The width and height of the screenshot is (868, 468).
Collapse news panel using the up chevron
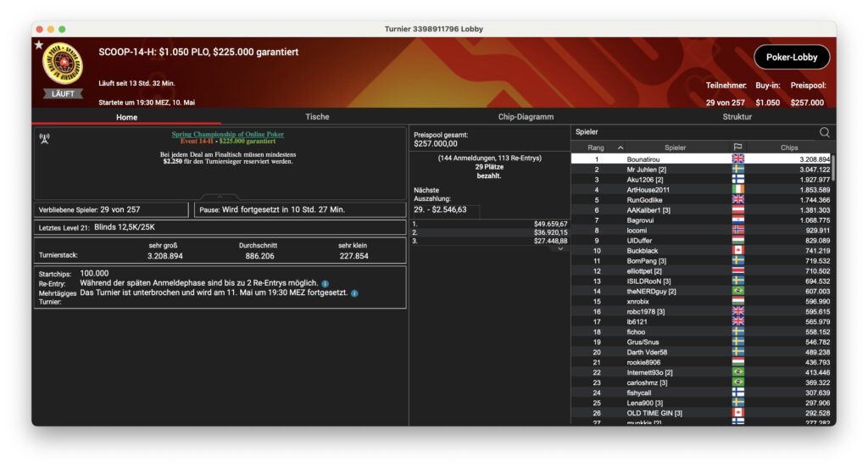pyautogui.click(x=220, y=197)
